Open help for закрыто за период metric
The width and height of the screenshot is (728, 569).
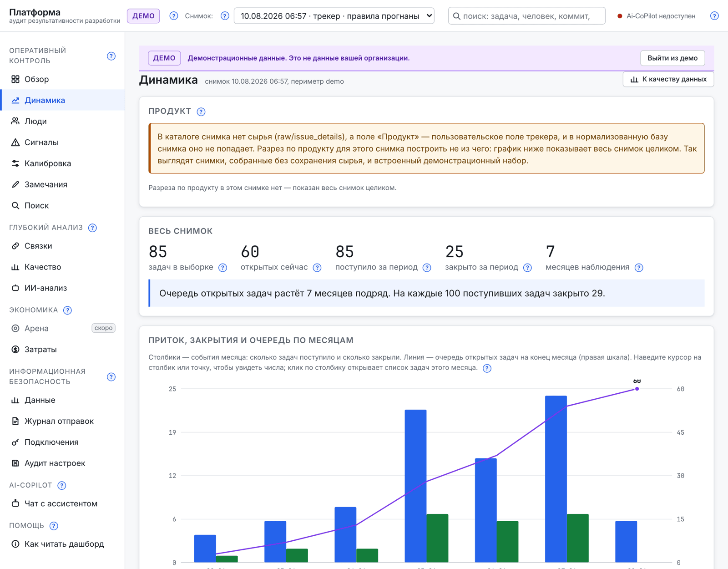(x=527, y=268)
